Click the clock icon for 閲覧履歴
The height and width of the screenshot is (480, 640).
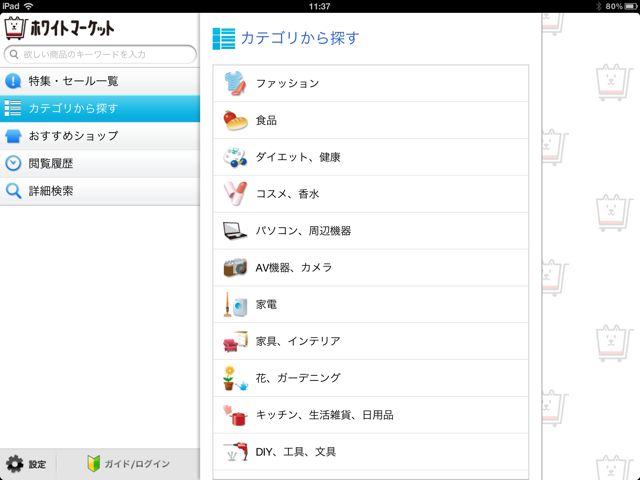[x=13, y=163]
